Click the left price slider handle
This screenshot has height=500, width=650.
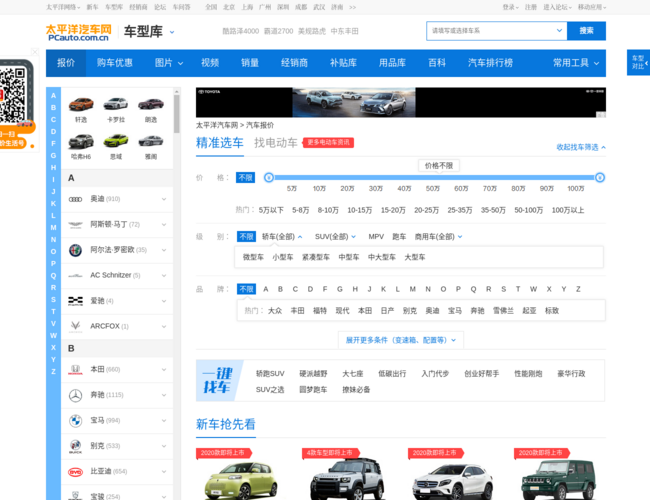coord(269,178)
